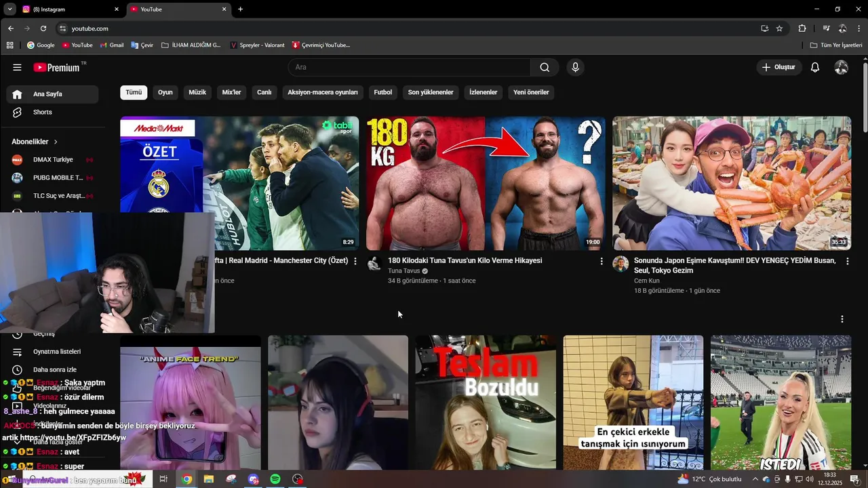868x488 pixels.
Task: Select Aksiyon-macera oyunları chip
Action: tap(323, 92)
